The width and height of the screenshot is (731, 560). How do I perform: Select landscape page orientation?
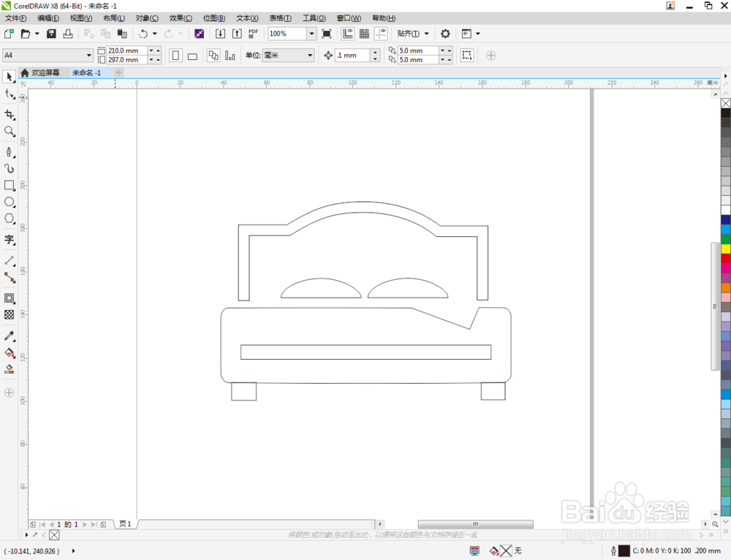coord(192,56)
